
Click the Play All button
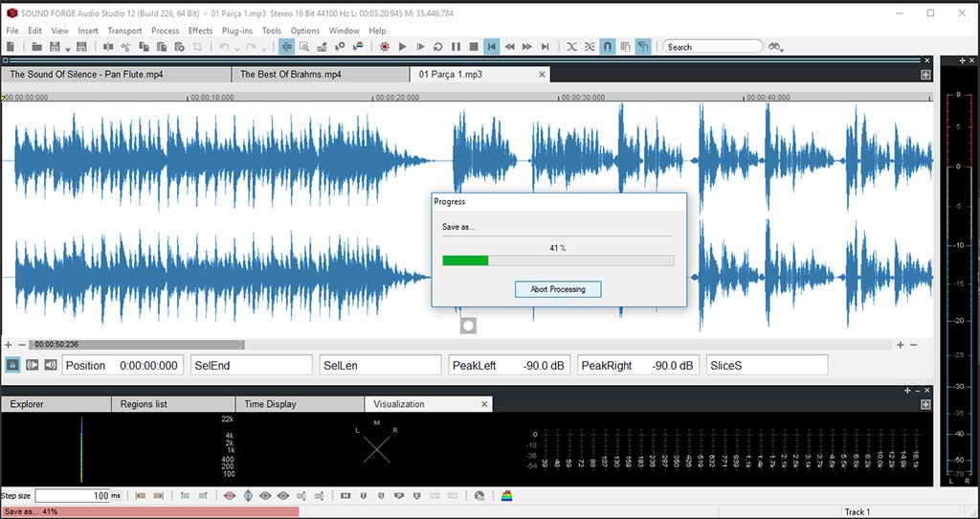point(421,47)
